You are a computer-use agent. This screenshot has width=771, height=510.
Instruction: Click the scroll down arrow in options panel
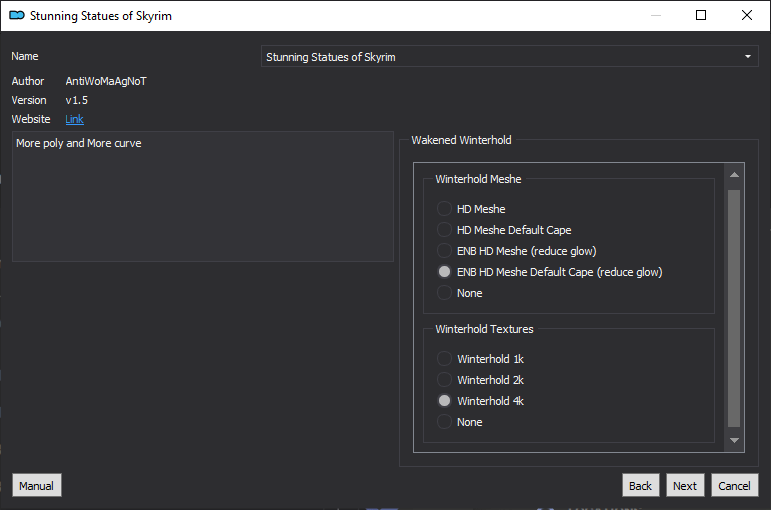coord(734,440)
